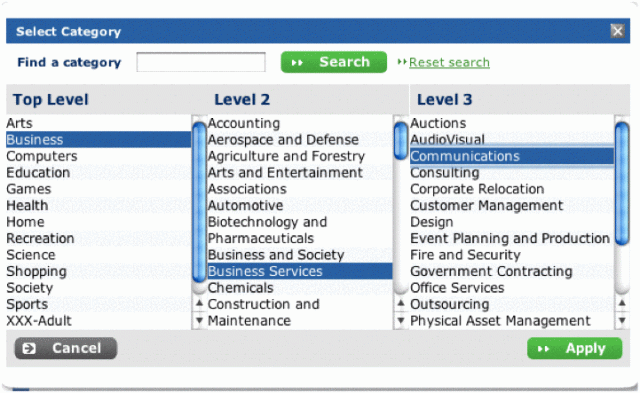Click the Top Level list scroll-up arrow
The height and width of the screenshot is (393, 640).
click(199, 303)
